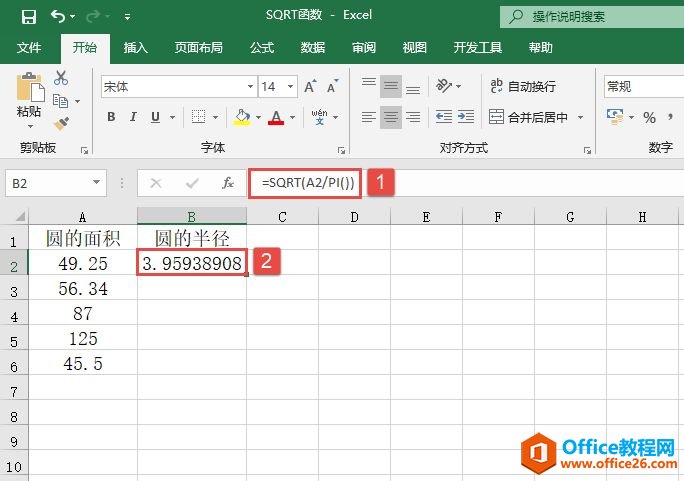Screen dimensions: 684x481
Task: Switch to the 插入 tab
Action: tap(135, 48)
